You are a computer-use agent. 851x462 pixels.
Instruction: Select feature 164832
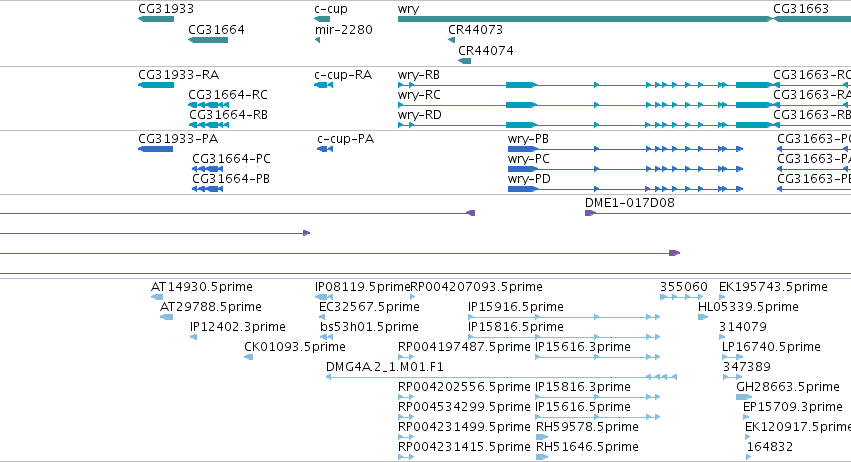click(749, 458)
